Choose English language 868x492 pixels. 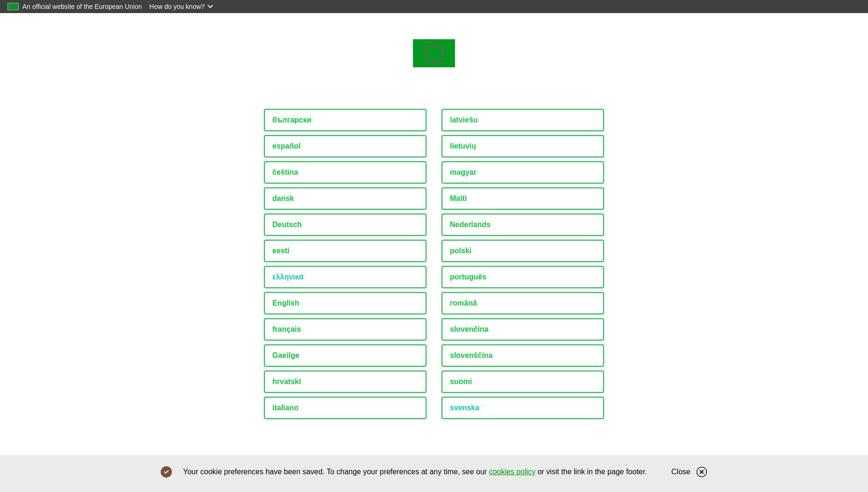click(345, 303)
